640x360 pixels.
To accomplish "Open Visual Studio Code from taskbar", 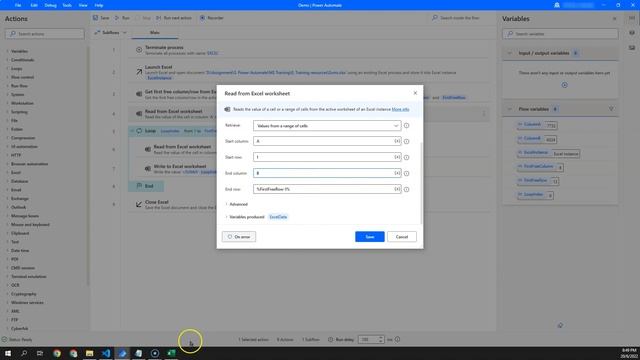I will coord(106,353).
